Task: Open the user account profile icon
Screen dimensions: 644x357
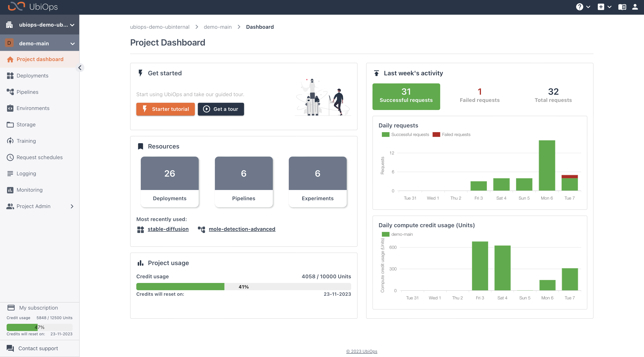Action: (x=635, y=7)
